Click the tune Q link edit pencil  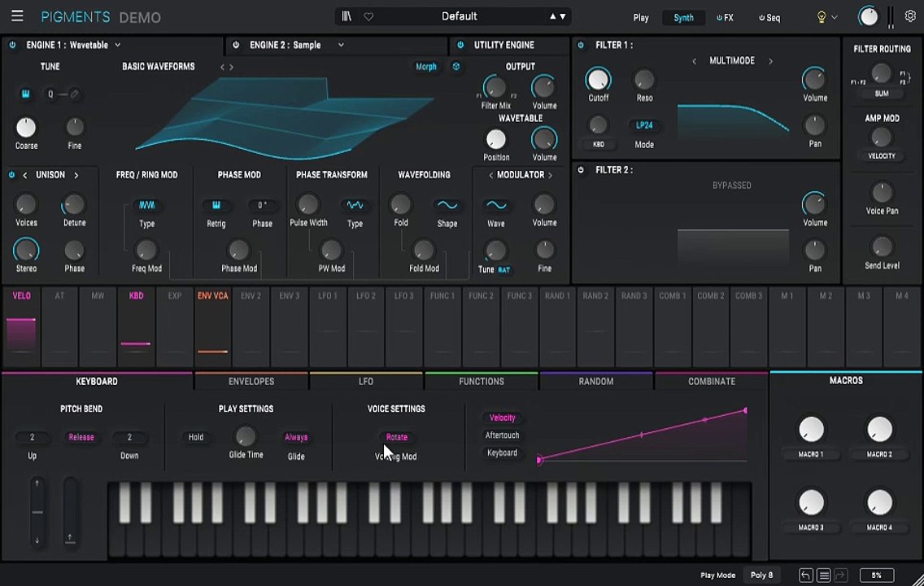click(x=74, y=94)
